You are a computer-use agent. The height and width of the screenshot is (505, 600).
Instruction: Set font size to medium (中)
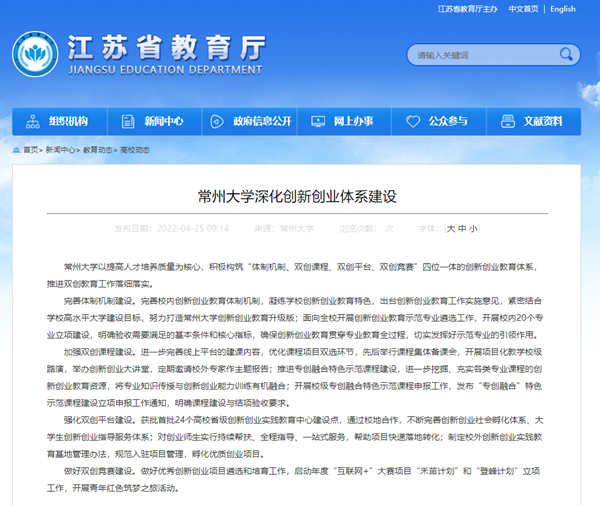click(x=462, y=228)
